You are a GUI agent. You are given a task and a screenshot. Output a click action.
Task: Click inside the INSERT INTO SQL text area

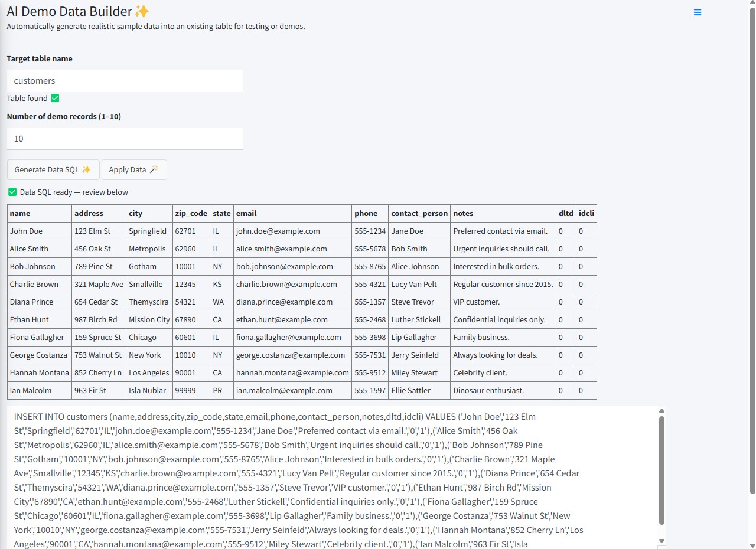pyautogui.click(x=331, y=472)
